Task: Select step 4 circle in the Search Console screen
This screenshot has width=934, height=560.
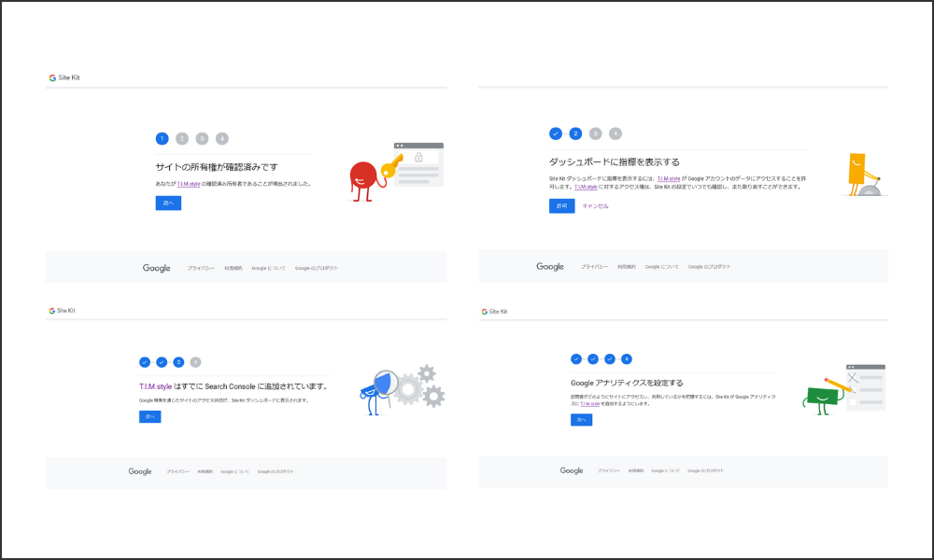Action: coord(195,362)
